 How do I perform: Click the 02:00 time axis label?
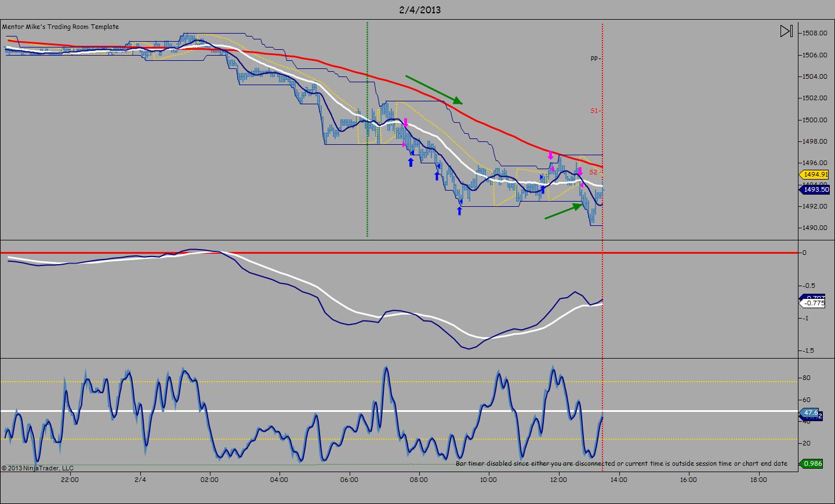pos(209,480)
